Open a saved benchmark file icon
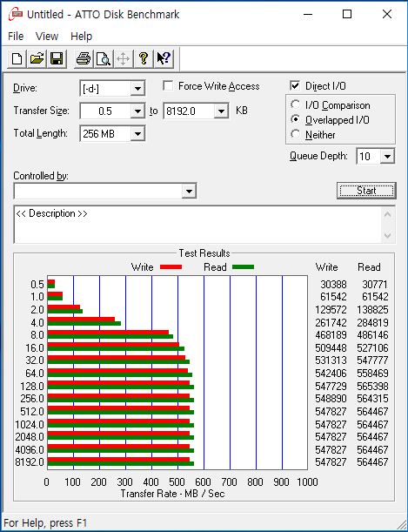 pos(37,59)
